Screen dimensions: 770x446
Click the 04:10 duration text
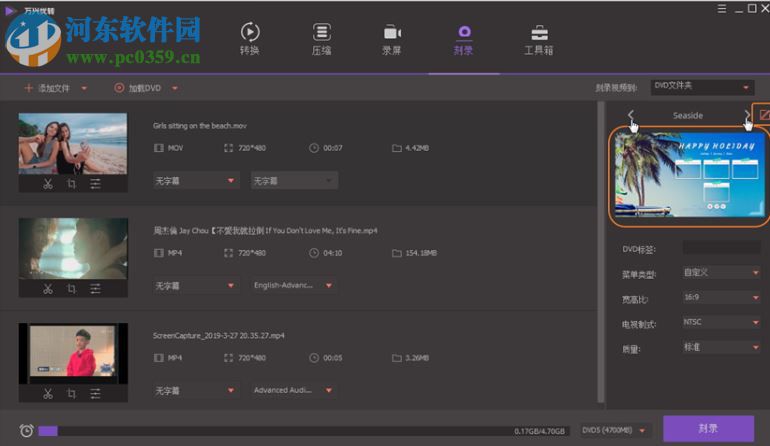tap(332, 253)
